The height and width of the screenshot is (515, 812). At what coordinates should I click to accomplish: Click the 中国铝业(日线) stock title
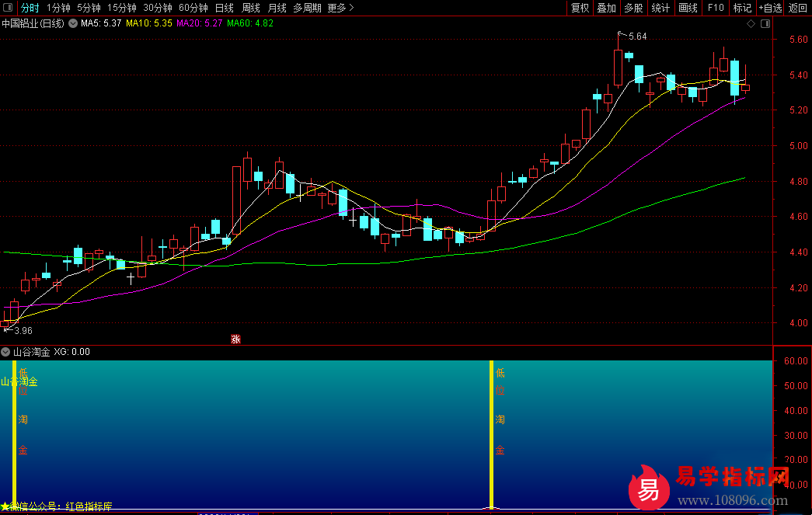point(33,23)
